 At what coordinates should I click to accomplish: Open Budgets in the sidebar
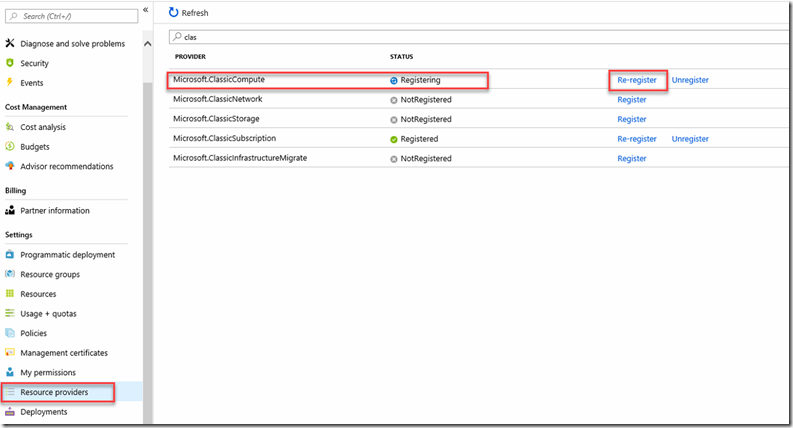tap(35, 147)
